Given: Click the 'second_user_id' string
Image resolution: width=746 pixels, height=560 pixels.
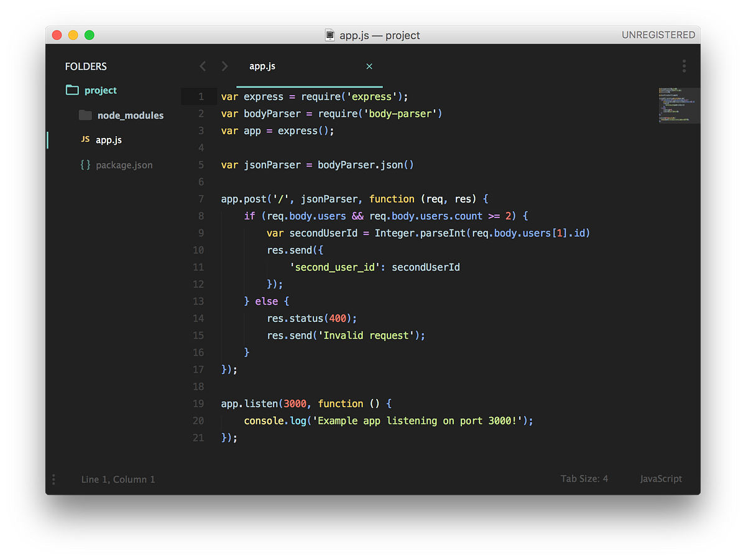Looking at the screenshot, I should pos(335,267).
